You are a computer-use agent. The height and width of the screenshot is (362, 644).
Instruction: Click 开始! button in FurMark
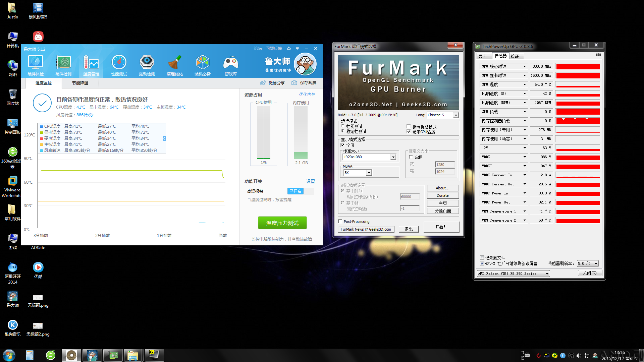click(441, 227)
